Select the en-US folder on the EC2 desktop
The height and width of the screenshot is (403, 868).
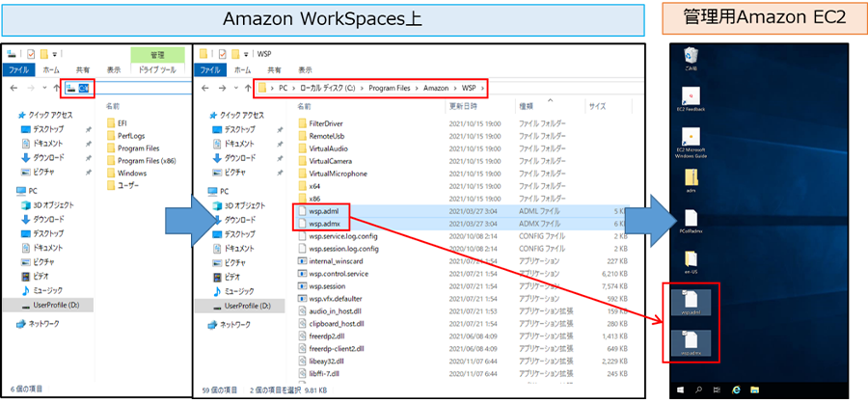(x=691, y=263)
